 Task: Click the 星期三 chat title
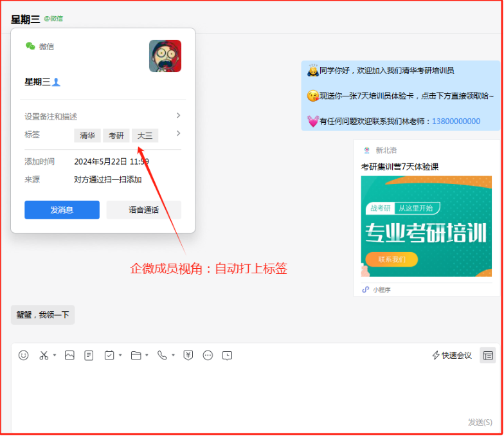26,19
